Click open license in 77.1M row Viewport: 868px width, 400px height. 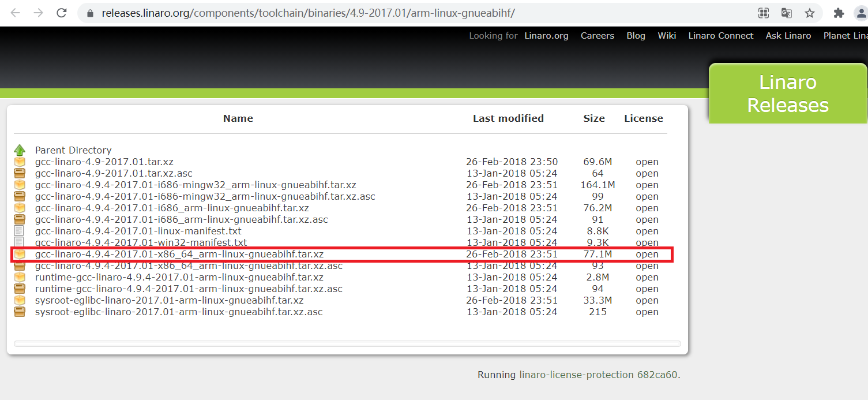coord(647,254)
